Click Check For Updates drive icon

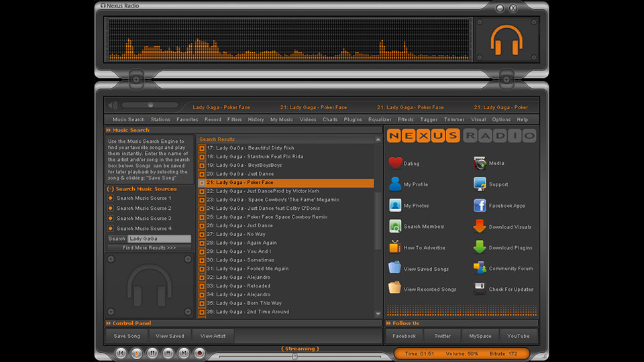click(x=480, y=288)
